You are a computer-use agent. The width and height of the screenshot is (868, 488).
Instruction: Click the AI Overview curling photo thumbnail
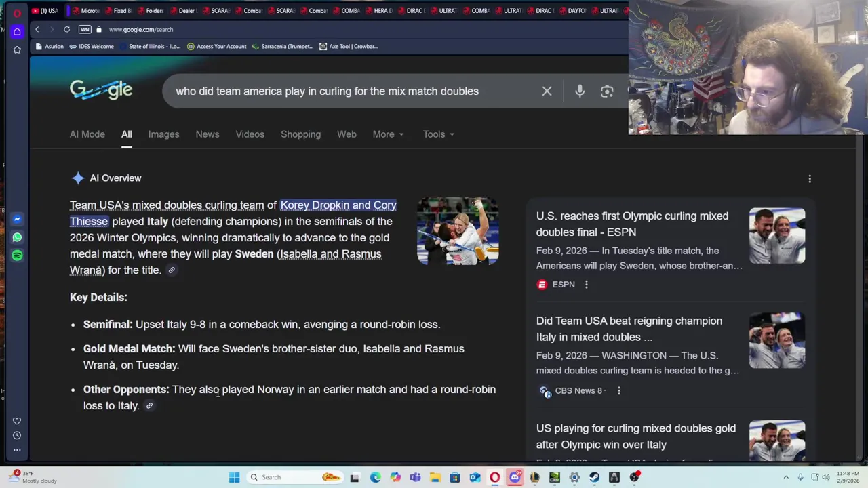click(458, 231)
